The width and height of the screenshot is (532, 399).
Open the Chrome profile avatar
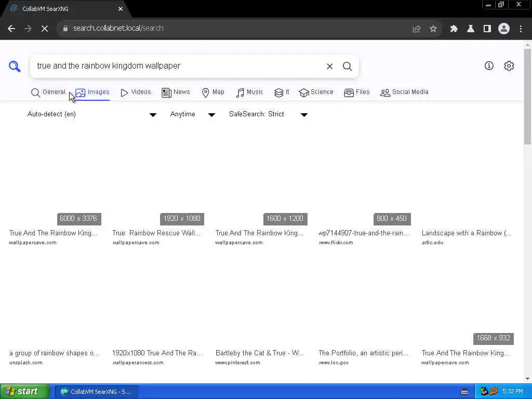pyautogui.click(x=504, y=29)
